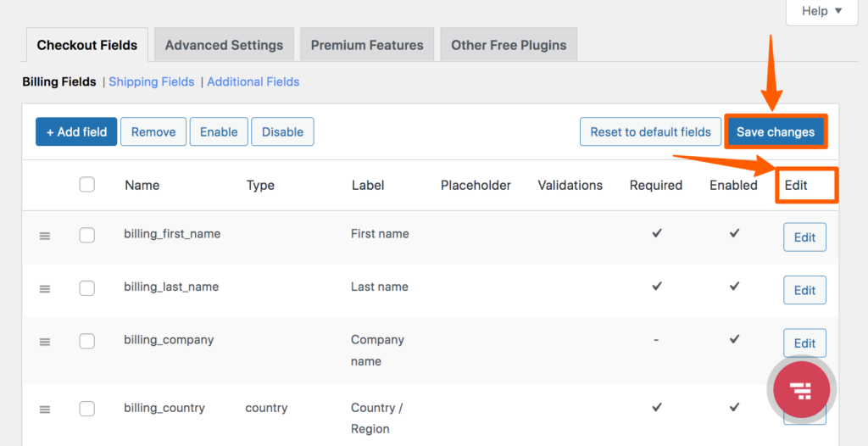
Task: Click the billing_last_name name cell
Action: coord(171,287)
